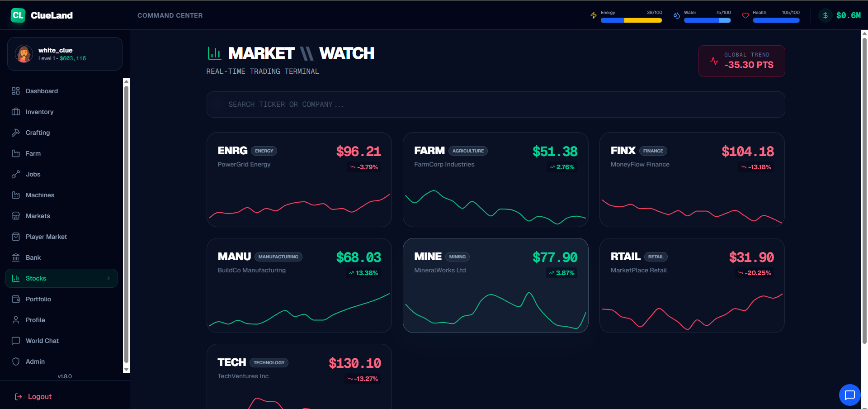Image resolution: width=868 pixels, height=409 pixels.
Task: Open the FARM Agriculture category badge
Action: pos(468,151)
